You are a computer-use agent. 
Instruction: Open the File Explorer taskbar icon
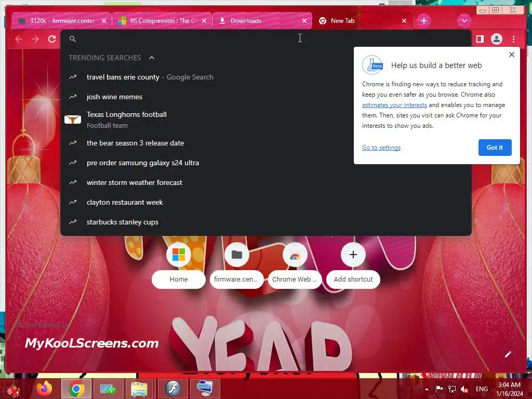pyautogui.click(x=139, y=389)
